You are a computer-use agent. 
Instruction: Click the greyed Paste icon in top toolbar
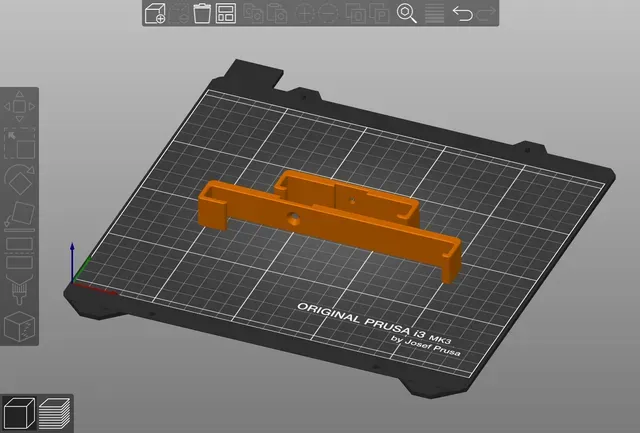pyautogui.click(x=277, y=13)
